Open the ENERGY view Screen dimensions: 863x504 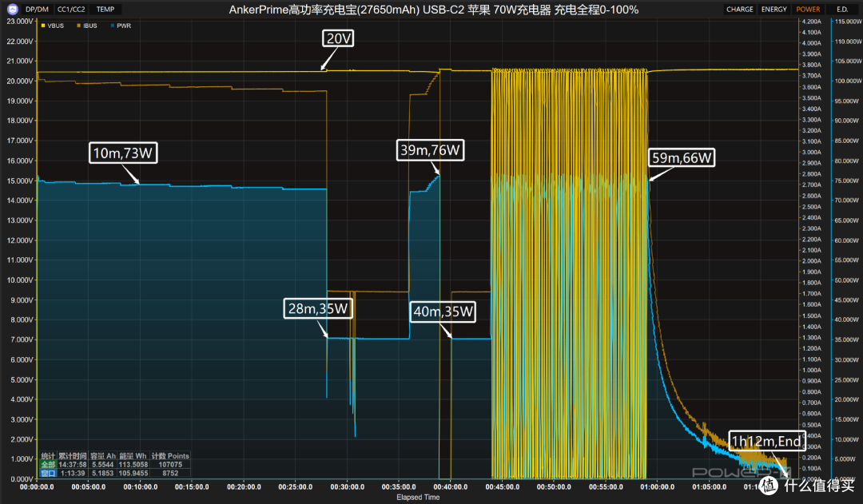(774, 10)
